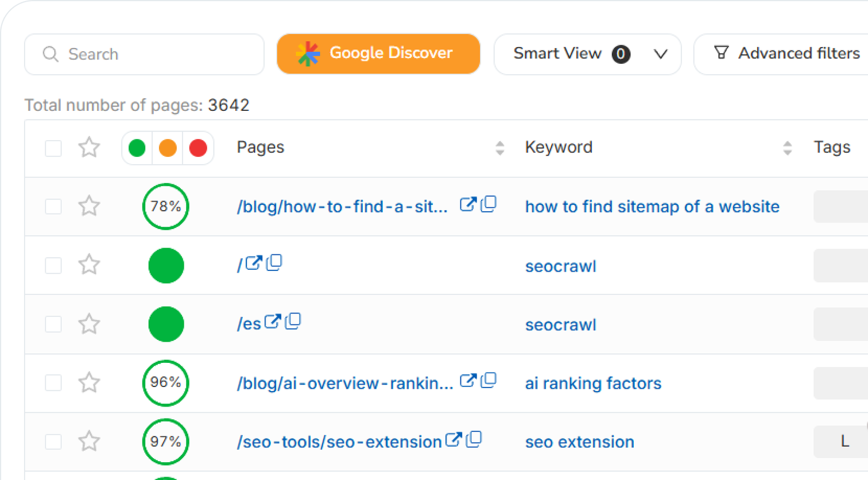
Task: Click total pages count 3642
Action: [x=228, y=105]
